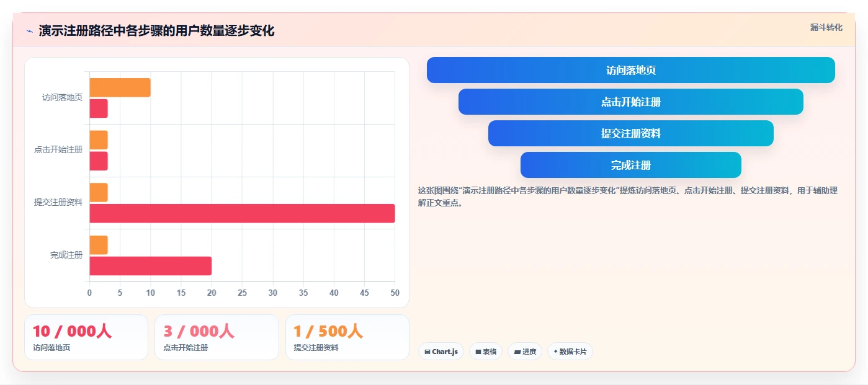Click the x-axis tick value 20

point(212,293)
